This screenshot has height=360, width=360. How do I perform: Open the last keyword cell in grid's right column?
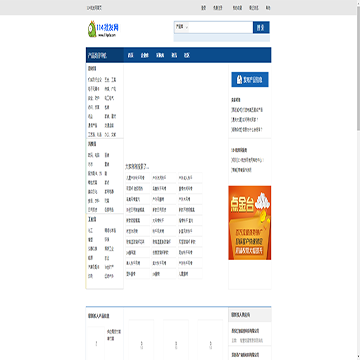(190, 274)
